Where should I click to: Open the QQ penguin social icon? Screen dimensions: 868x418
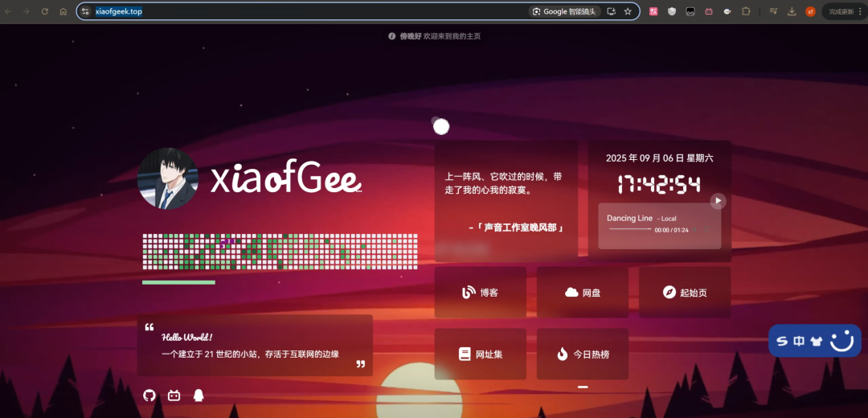click(199, 395)
